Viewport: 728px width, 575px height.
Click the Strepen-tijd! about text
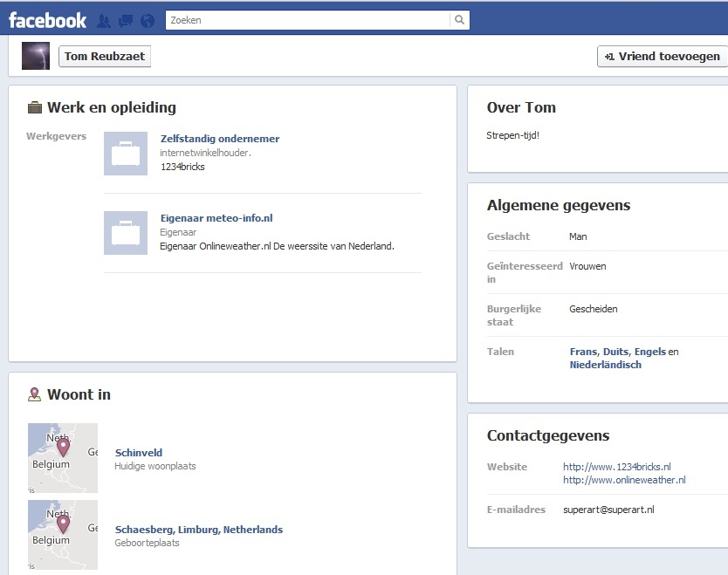click(x=512, y=135)
